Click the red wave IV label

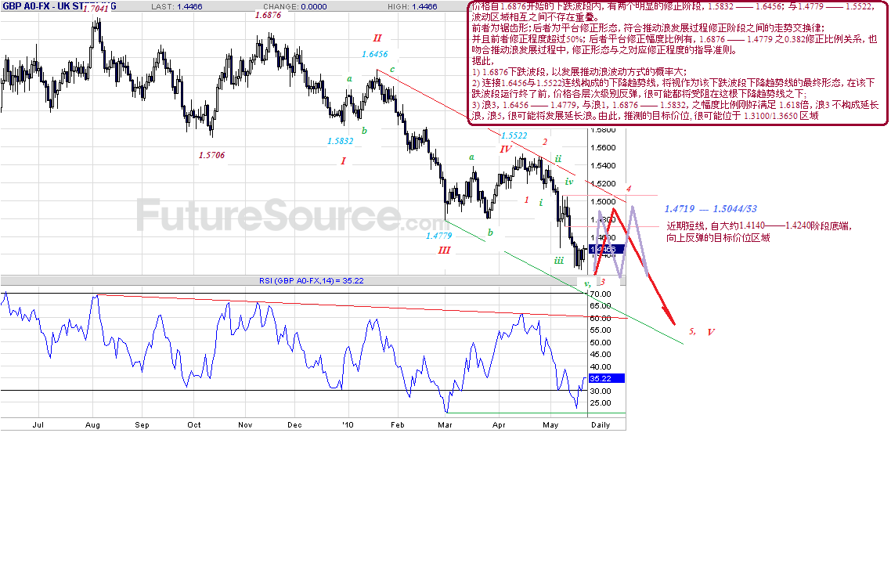(506, 150)
